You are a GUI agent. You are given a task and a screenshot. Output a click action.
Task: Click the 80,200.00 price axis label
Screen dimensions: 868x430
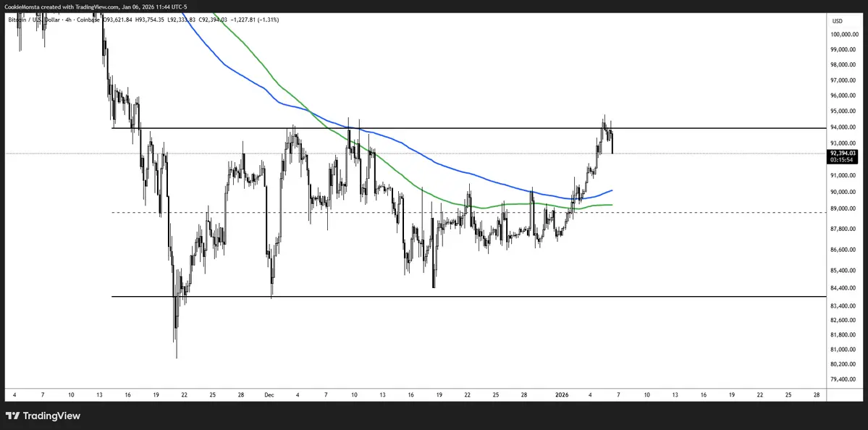coord(844,365)
